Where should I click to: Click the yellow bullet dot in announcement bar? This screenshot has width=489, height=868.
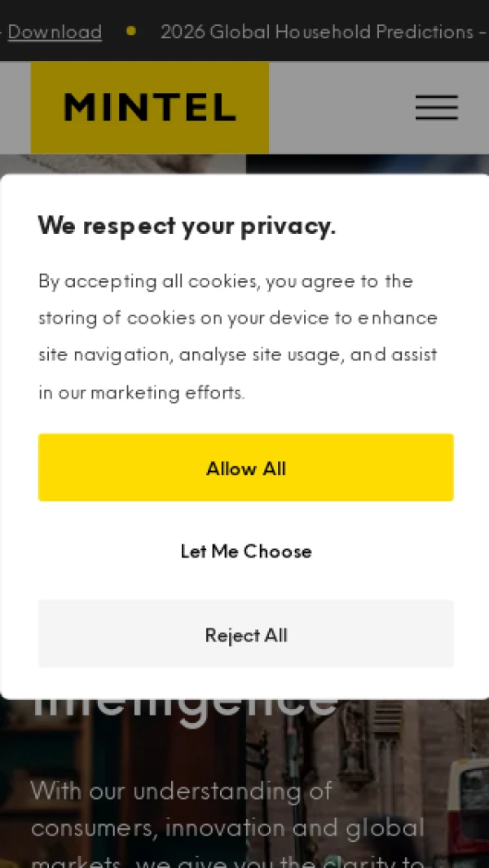[130, 31]
